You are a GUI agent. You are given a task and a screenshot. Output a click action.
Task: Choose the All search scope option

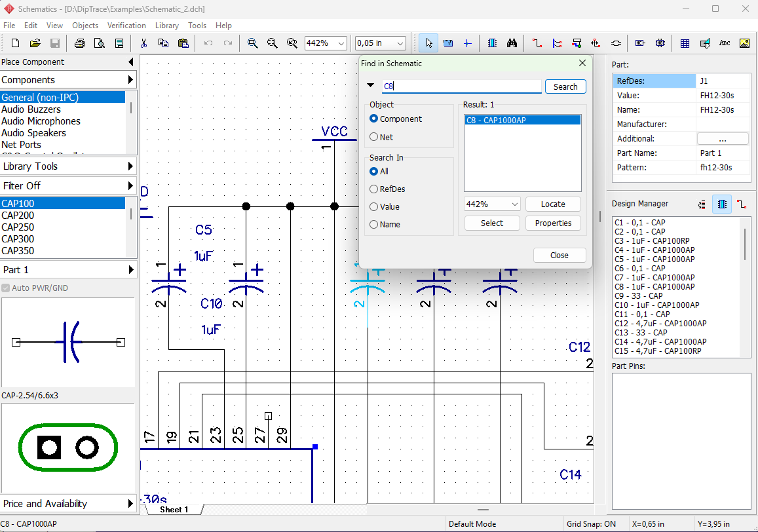click(373, 171)
